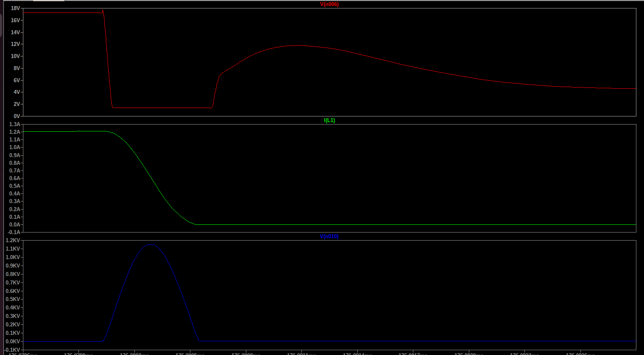The width and height of the screenshot is (644, 355).
Task: Click the 0.2KV voltage axis label
Action: pyautogui.click(x=13, y=324)
